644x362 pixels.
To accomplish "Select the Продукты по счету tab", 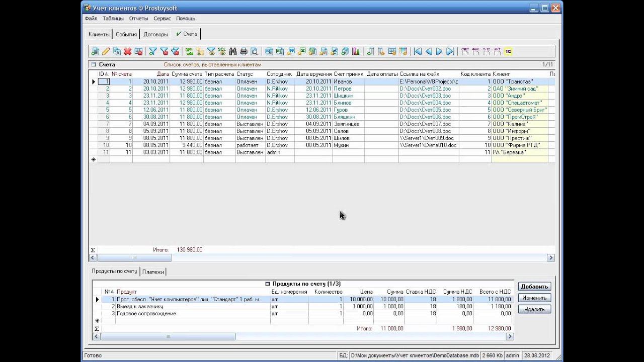I will (x=114, y=271).
